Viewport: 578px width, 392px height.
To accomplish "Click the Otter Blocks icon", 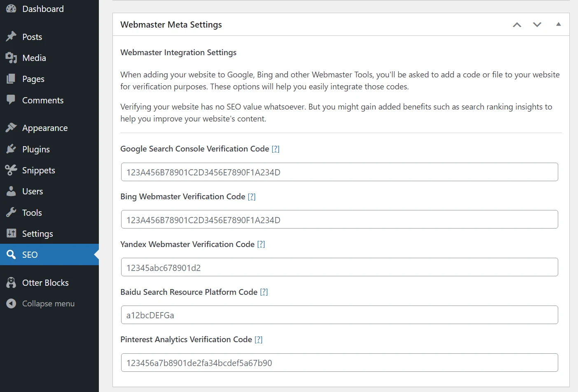I will [11, 282].
